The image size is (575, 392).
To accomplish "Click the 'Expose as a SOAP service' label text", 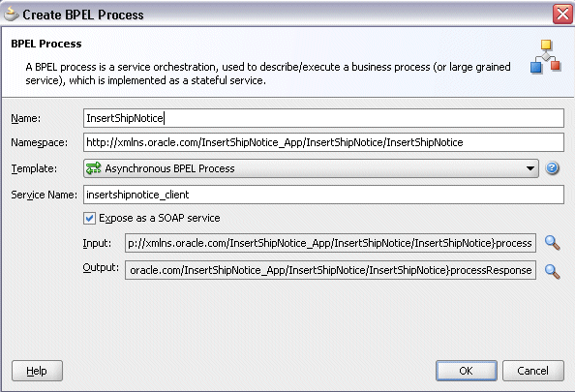I will tap(160, 218).
